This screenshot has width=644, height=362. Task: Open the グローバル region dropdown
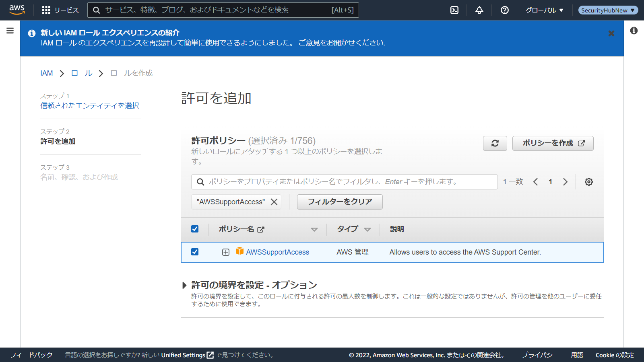point(544,10)
